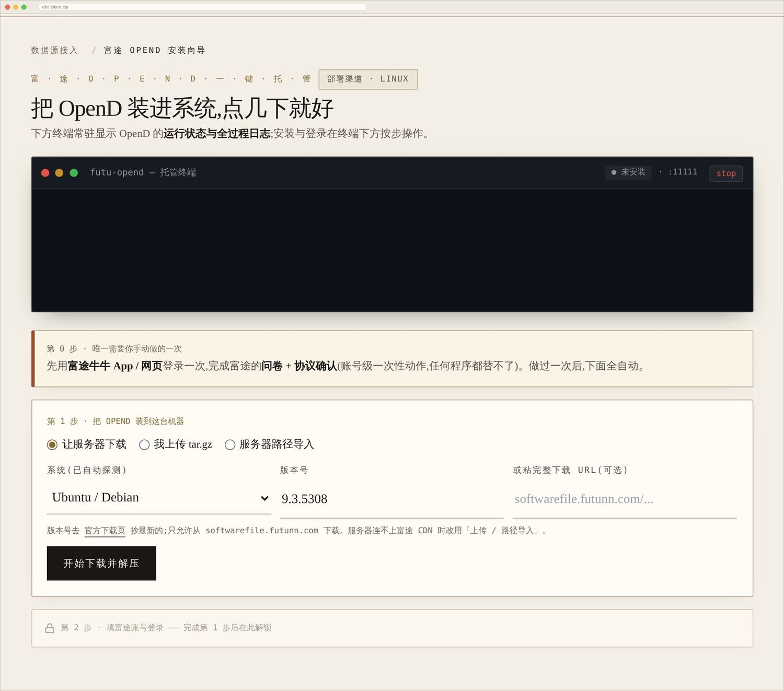Click the browser window red close dot

point(7,7)
